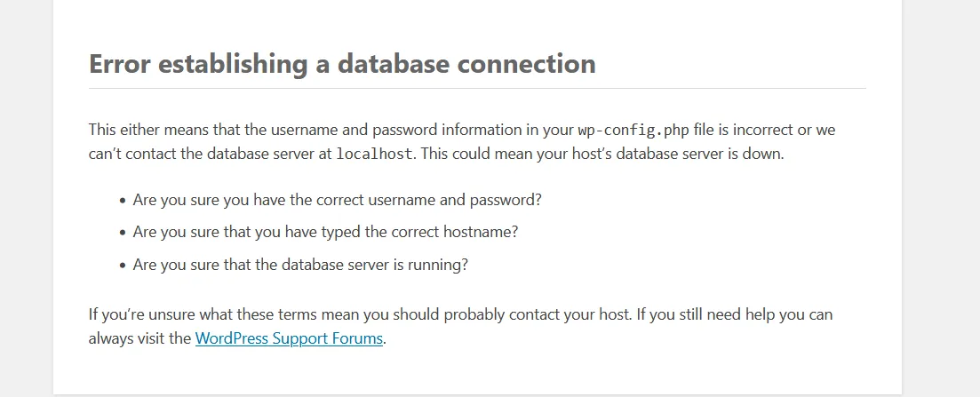This screenshot has width=980, height=397.
Task: Select the bullet about the correct hostname
Action: click(325, 232)
